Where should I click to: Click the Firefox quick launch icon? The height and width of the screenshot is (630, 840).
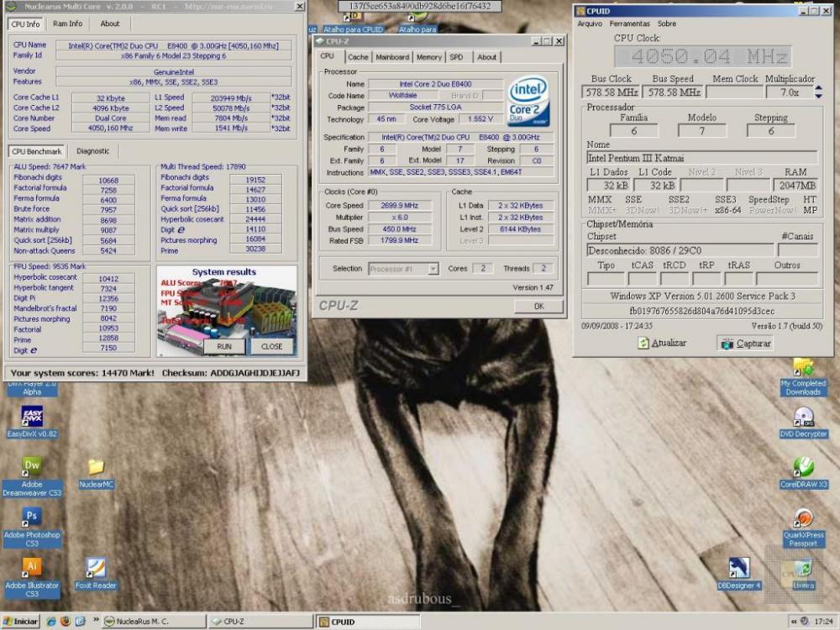click(x=65, y=622)
